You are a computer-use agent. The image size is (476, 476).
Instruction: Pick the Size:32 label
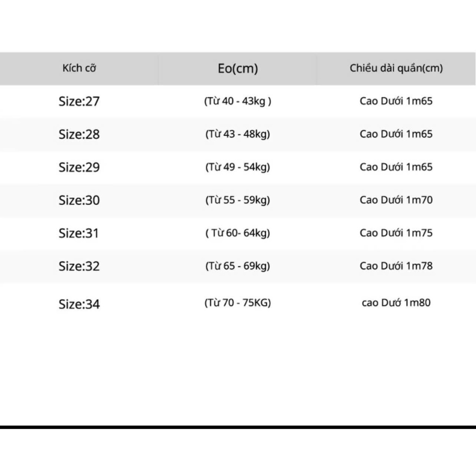click(x=79, y=266)
